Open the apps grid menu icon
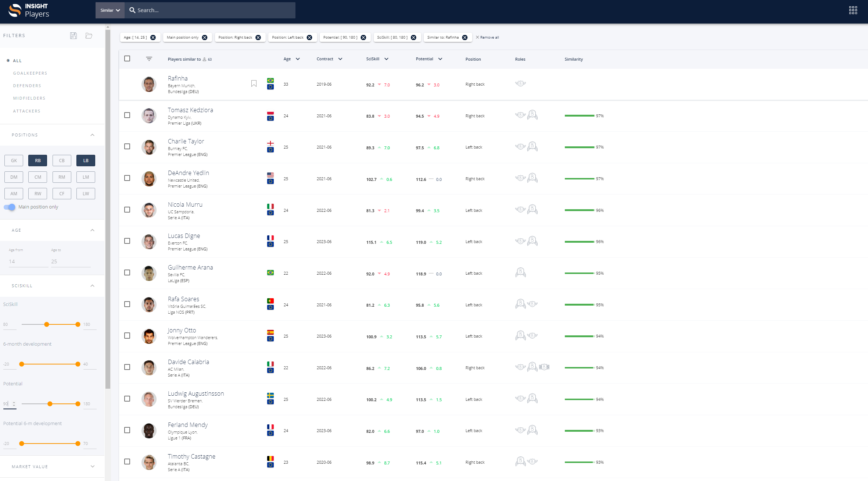 point(853,10)
